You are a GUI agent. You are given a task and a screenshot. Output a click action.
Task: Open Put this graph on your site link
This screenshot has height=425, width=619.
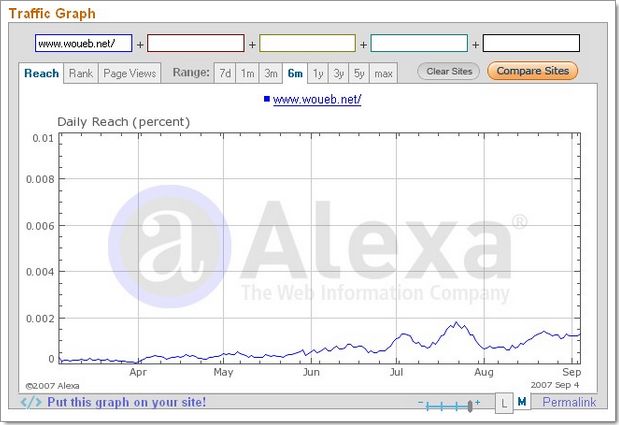click(x=126, y=402)
